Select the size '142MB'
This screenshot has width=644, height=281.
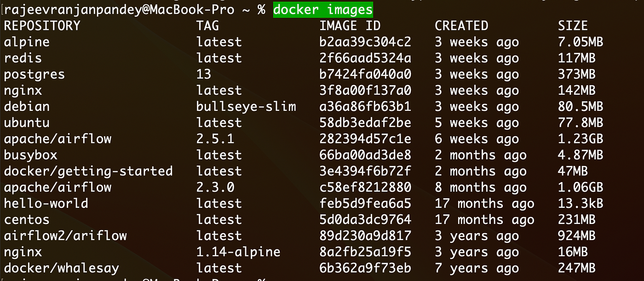click(x=577, y=91)
